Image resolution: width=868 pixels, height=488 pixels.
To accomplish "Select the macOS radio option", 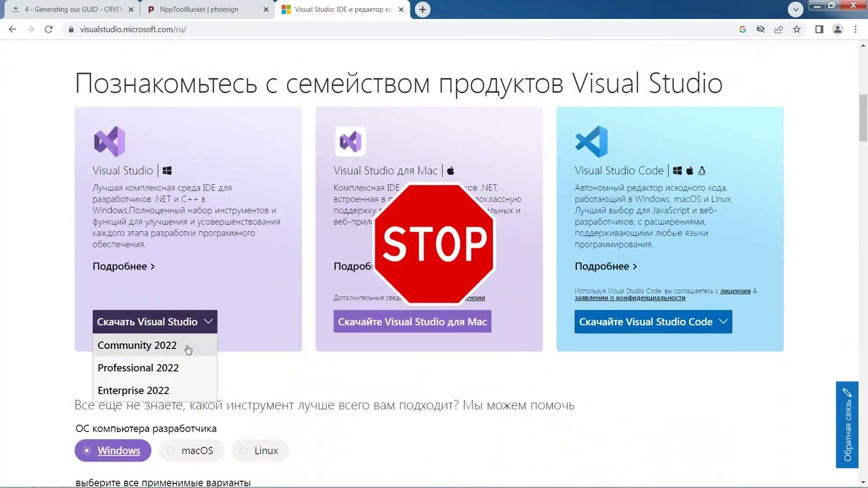I will [x=192, y=450].
